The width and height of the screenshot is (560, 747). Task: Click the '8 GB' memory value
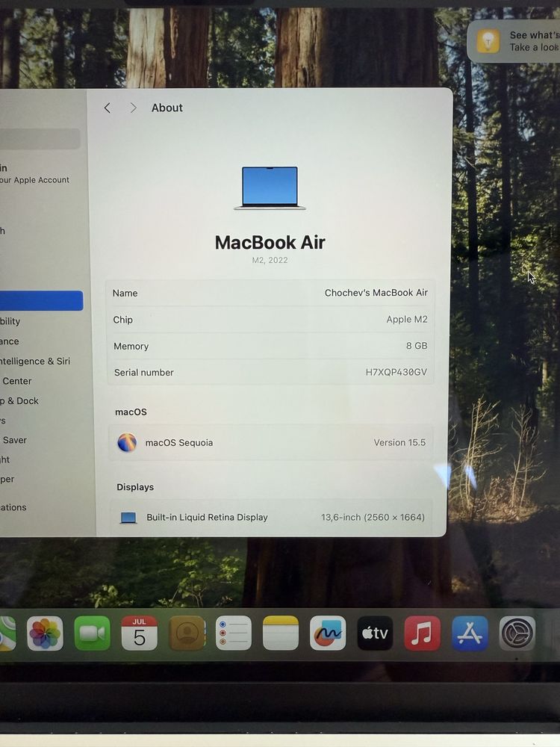point(417,345)
